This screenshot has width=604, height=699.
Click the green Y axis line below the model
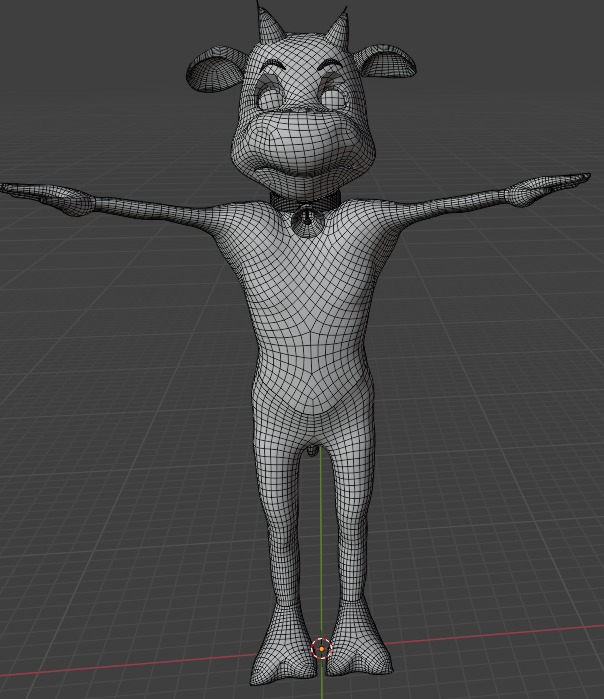(x=321, y=680)
